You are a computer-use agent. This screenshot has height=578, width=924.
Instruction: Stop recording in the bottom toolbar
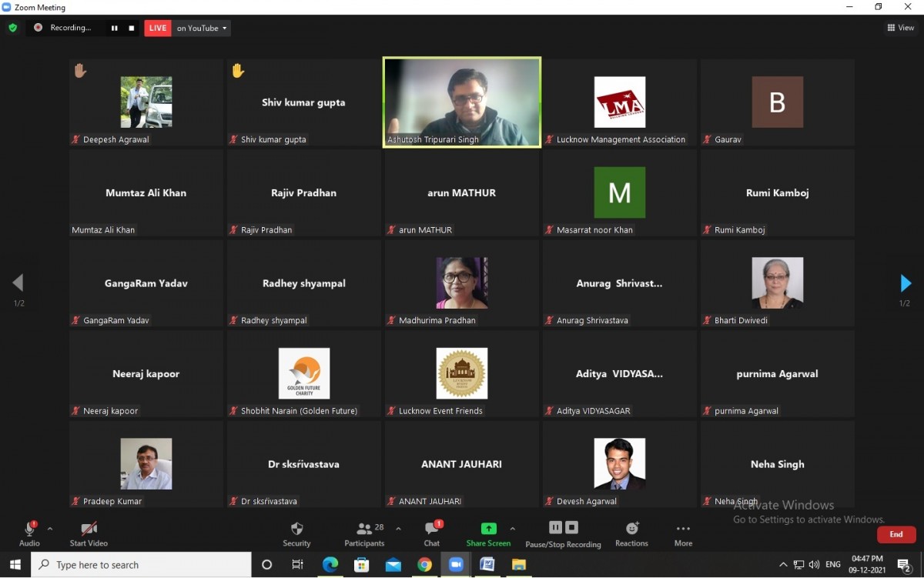tap(571, 527)
